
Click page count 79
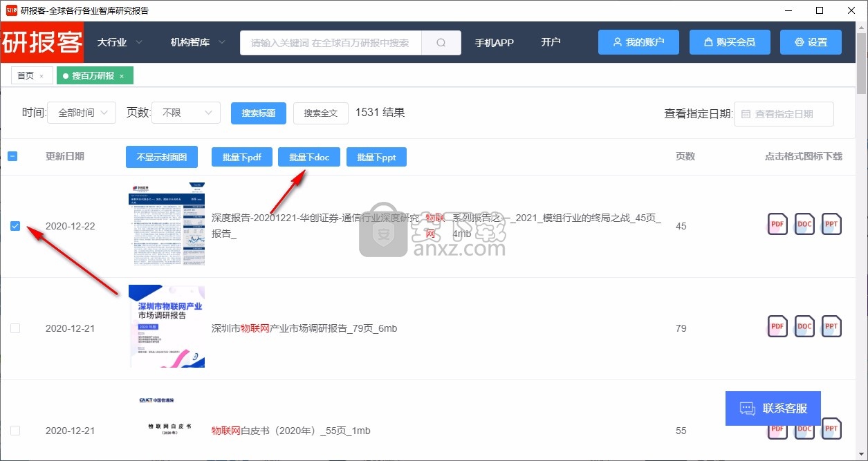coord(681,328)
